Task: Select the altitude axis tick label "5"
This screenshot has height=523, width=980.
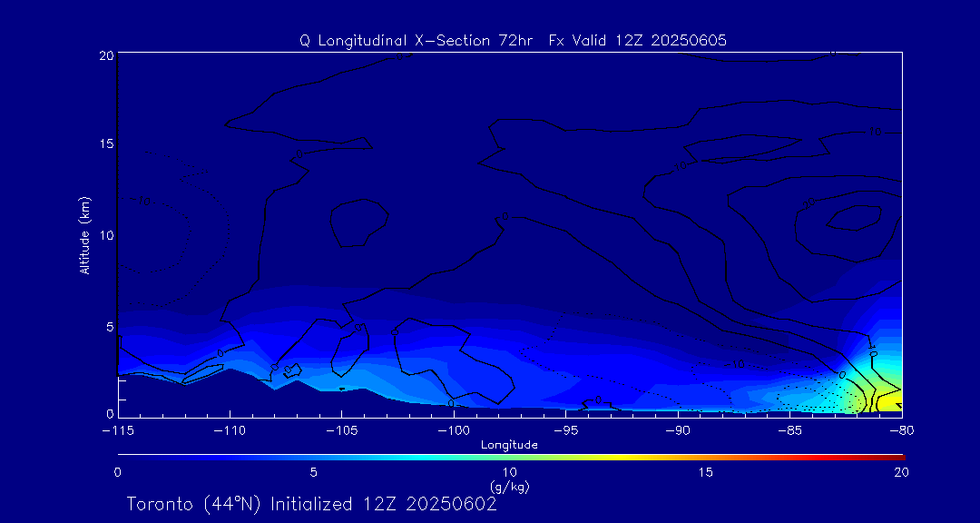Action: point(109,327)
